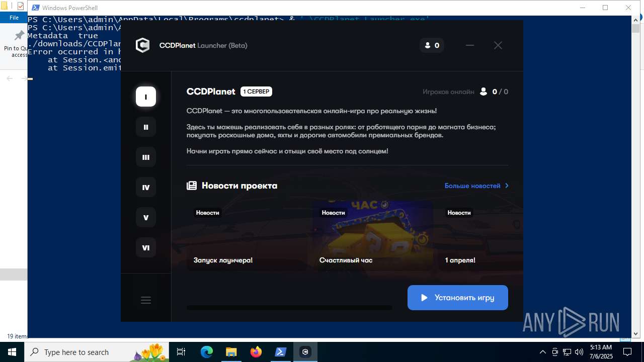
Task: Click the PowerShell title bar icon
Action: [x=36, y=8]
